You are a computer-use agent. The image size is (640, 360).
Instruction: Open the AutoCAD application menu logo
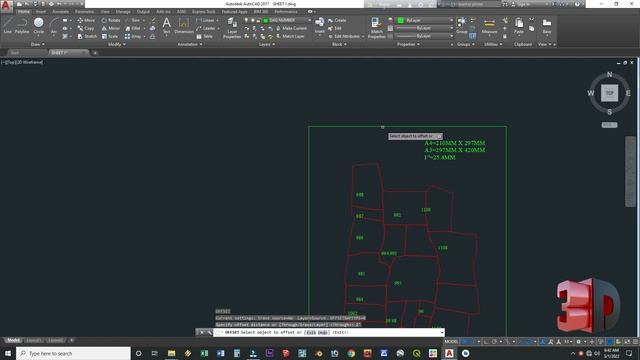pyautogui.click(x=6, y=5)
